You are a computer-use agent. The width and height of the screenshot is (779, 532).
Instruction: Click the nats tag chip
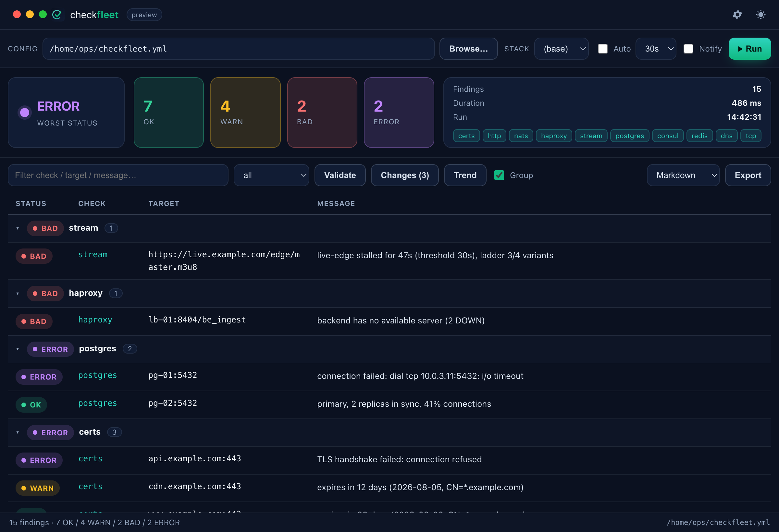[521, 136]
